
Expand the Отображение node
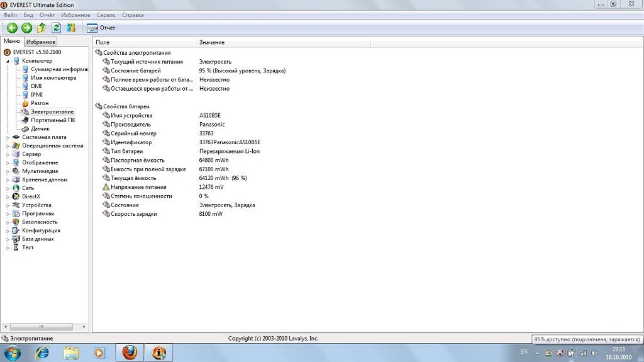coord(8,162)
